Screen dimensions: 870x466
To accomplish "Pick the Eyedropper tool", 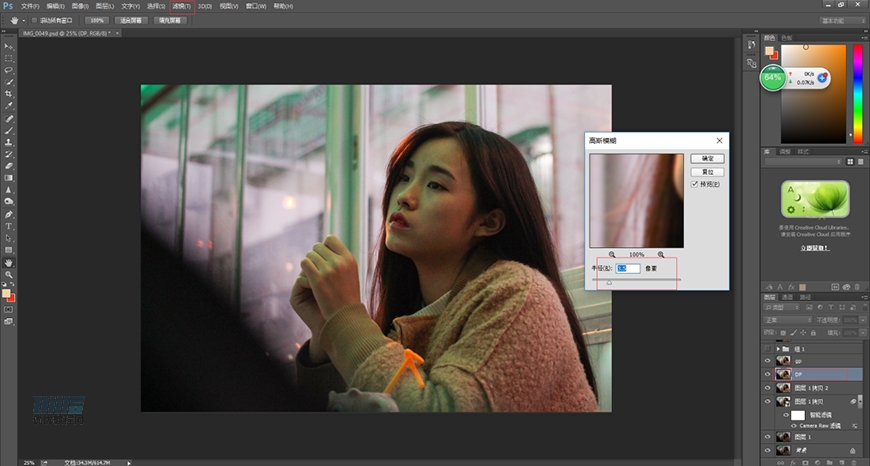I will click(9, 105).
